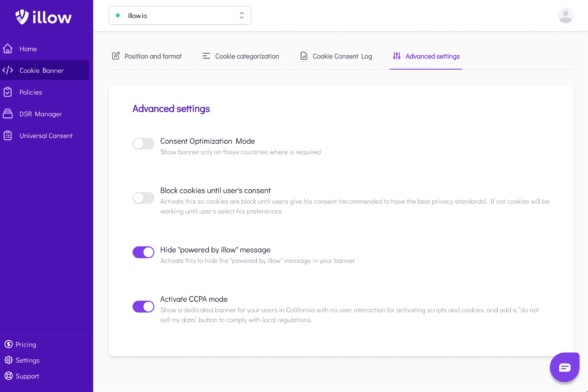
Task: Turn on Block cookies until user's consent
Action: [143, 198]
